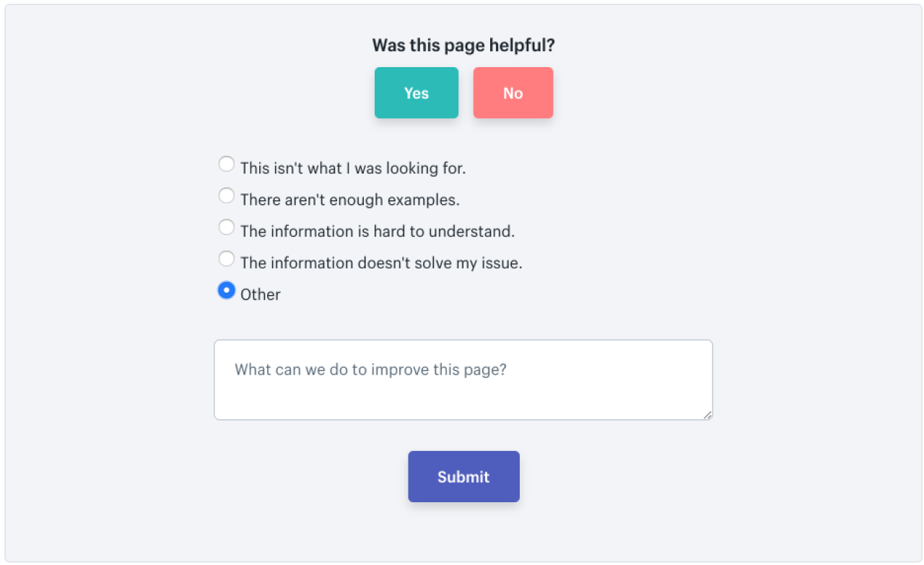Submit the feedback form
The width and height of the screenshot is (924, 565).
[463, 476]
